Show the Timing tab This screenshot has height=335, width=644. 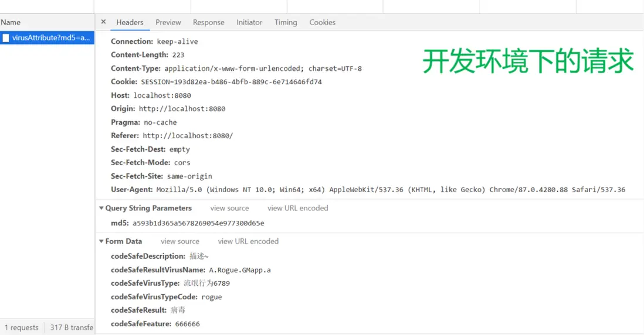[286, 22]
